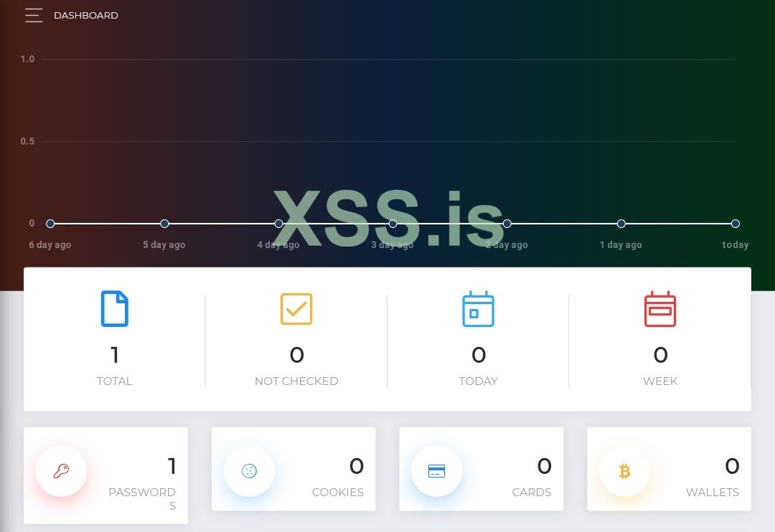Image resolution: width=775 pixels, height=532 pixels.
Task: Select the chart point for 6 day ago
Action: [50, 224]
